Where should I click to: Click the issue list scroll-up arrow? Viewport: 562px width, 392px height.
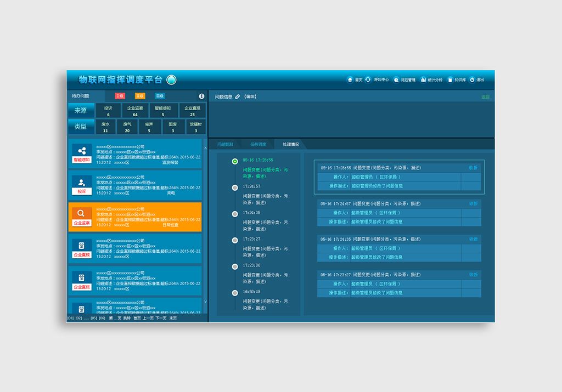tap(205, 148)
